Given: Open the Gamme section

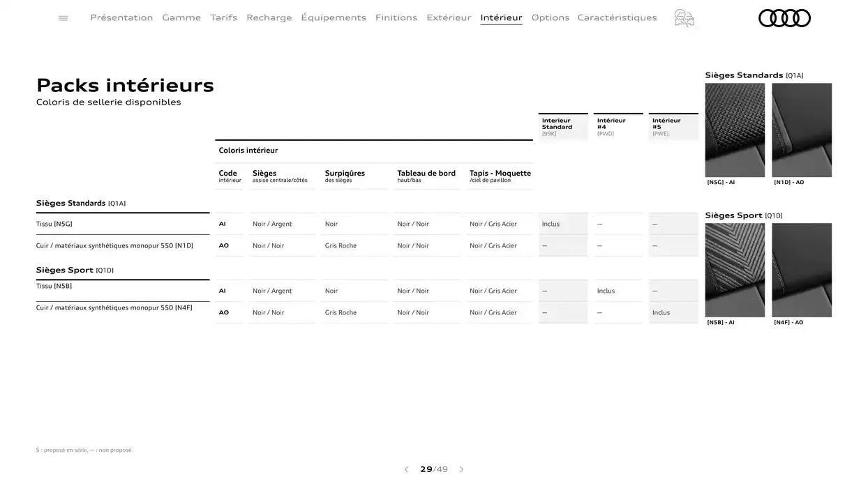Looking at the screenshot, I should point(181,16).
